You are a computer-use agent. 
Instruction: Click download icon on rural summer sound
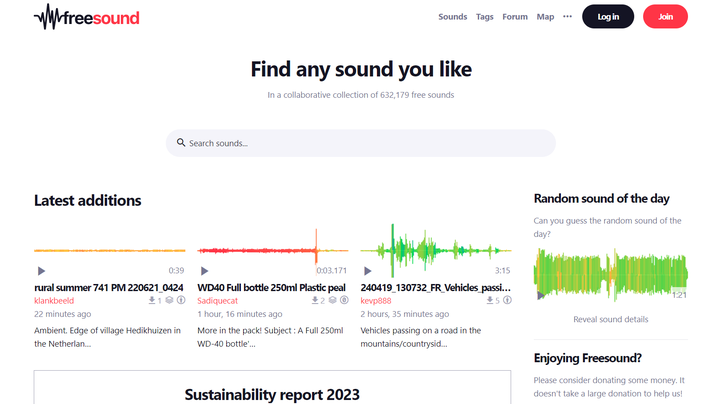[152, 300]
